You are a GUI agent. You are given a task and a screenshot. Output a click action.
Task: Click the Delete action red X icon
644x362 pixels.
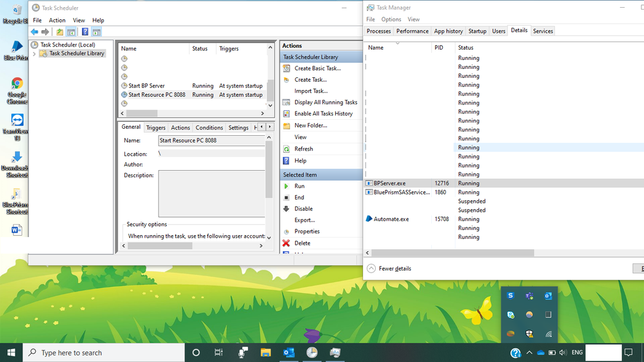pyautogui.click(x=286, y=243)
